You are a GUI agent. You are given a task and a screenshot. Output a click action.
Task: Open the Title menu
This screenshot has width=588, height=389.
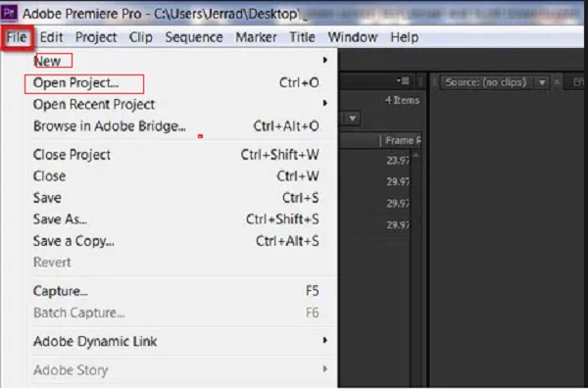pyautogui.click(x=302, y=37)
